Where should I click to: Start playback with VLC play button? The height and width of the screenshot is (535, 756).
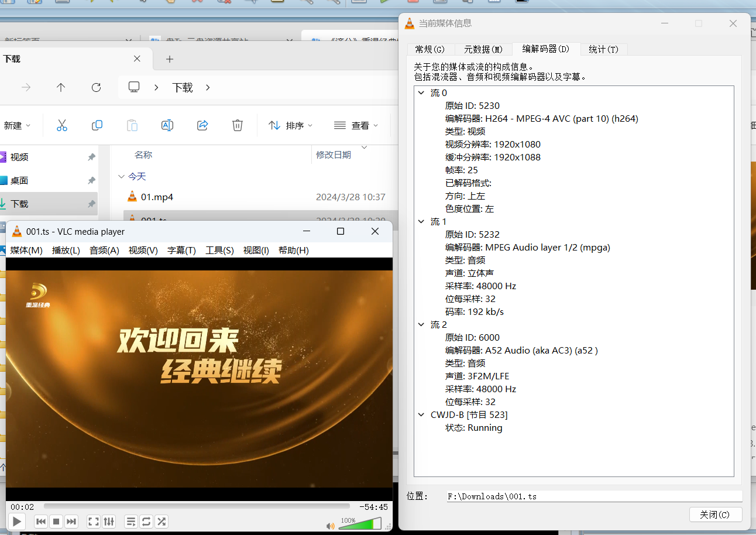click(17, 522)
